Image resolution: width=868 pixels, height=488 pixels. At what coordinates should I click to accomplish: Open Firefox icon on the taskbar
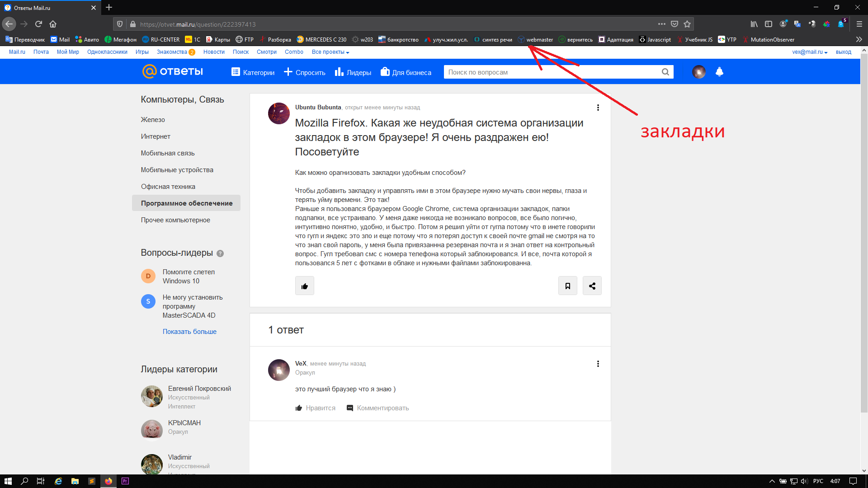tap(108, 481)
